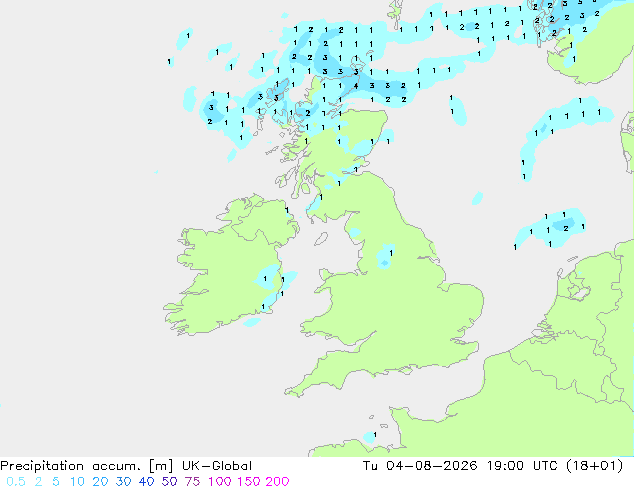Select the 0.5 legend value
The width and height of the screenshot is (634, 490).
[16, 482]
